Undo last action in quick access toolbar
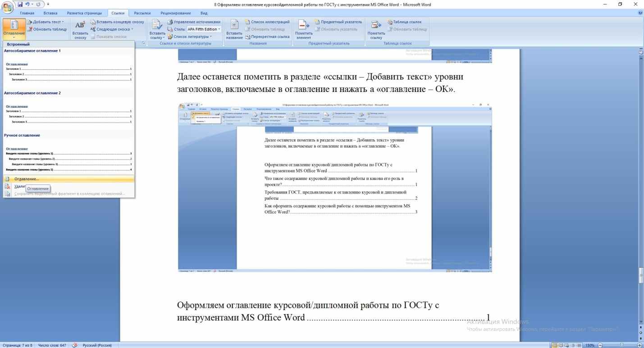This screenshot has height=348, width=644. 27,4
